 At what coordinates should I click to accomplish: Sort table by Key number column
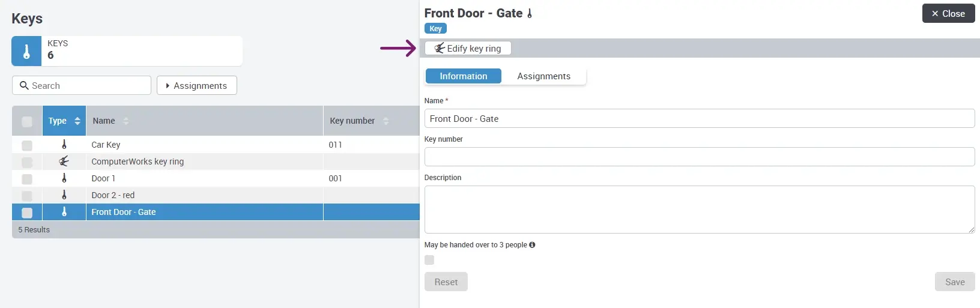386,121
